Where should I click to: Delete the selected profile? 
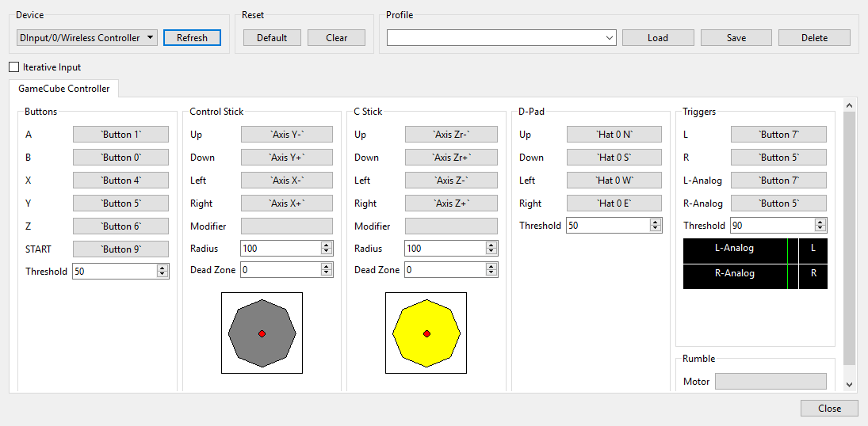pyautogui.click(x=814, y=38)
